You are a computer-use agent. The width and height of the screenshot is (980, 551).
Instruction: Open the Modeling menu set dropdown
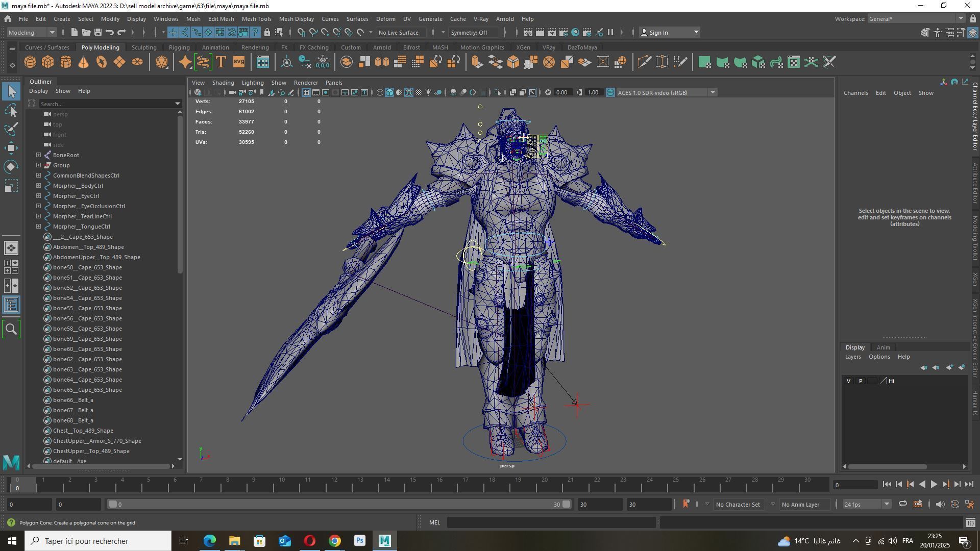(x=32, y=33)
